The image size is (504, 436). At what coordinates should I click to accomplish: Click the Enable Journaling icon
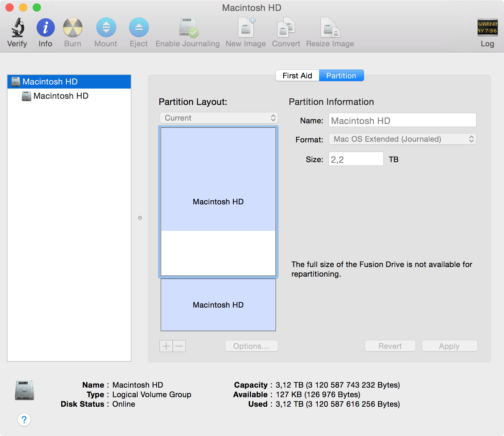(188, 27)
